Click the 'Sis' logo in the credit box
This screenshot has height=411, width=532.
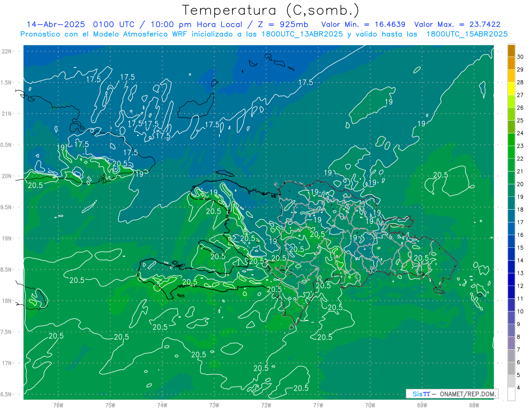click(x=418, y=394)
